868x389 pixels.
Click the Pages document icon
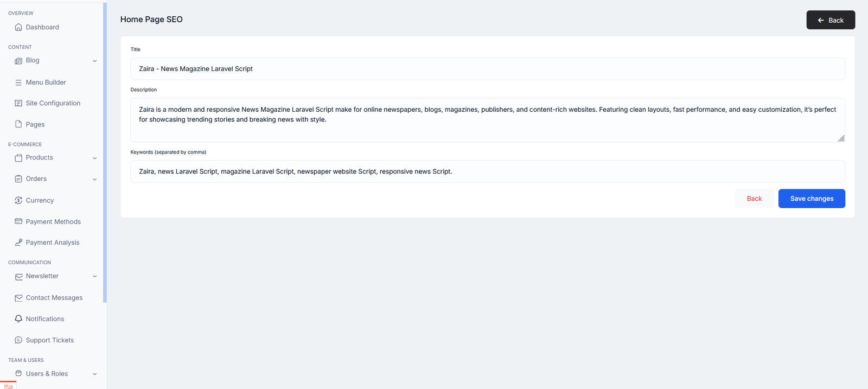pyautogui.click(x=18, y=124)
